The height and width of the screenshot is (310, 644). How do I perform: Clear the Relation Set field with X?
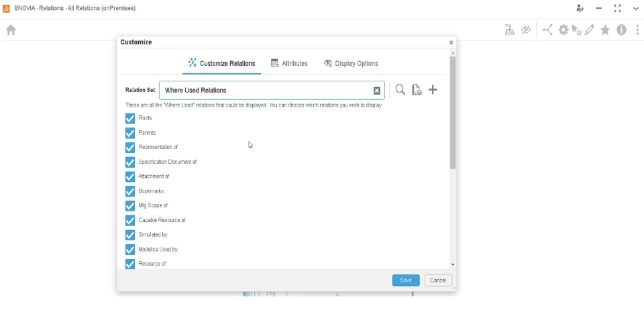click(377, 91)
